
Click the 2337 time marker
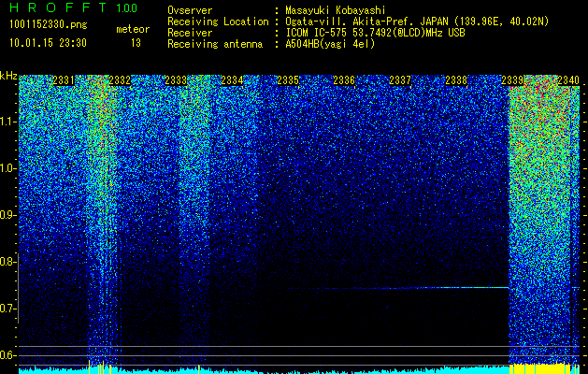(x=400, y=80)
